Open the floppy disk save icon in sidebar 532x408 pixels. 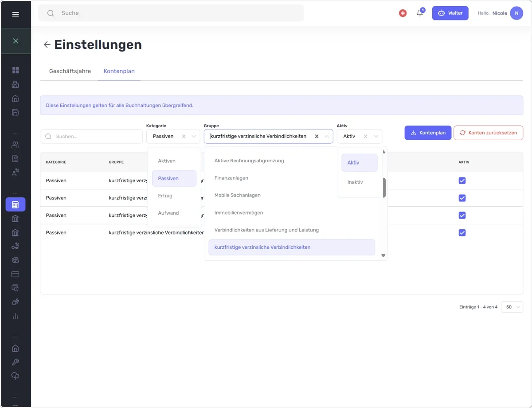16,112
